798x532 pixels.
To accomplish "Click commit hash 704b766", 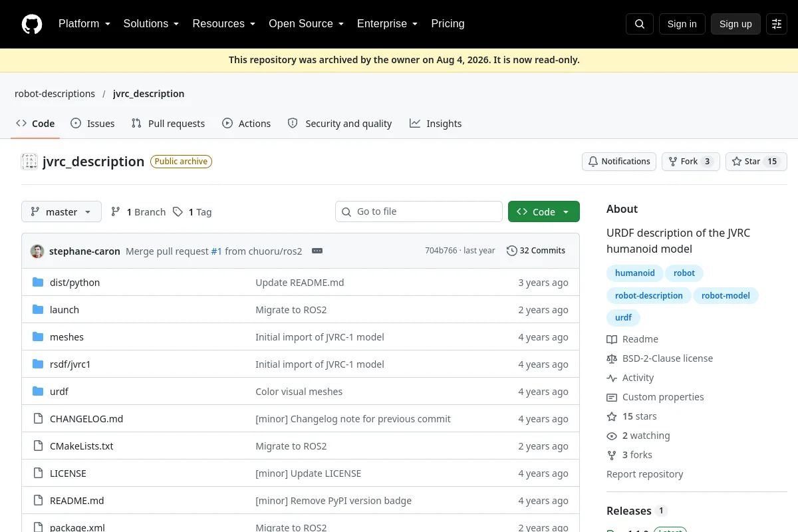I will [x=441, y=251].
